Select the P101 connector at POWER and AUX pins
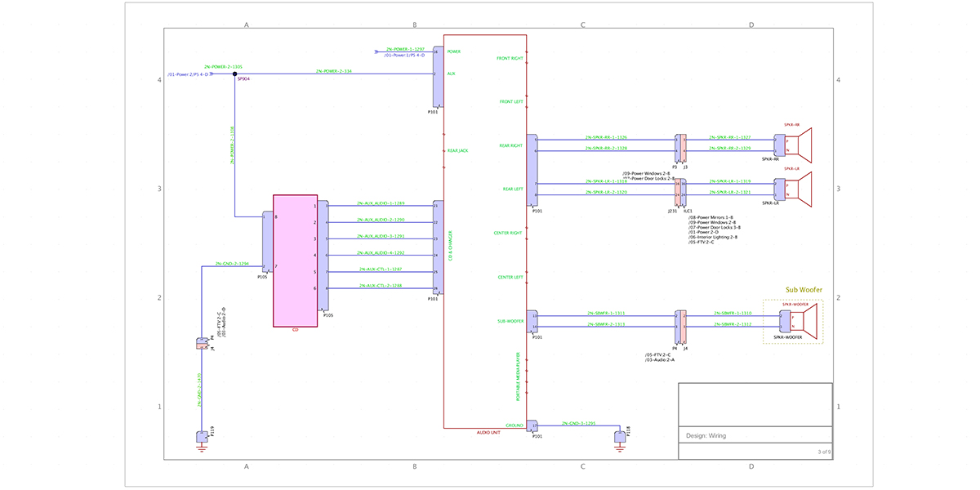Viewport: 980px width, 490px height. click(438, 77)
